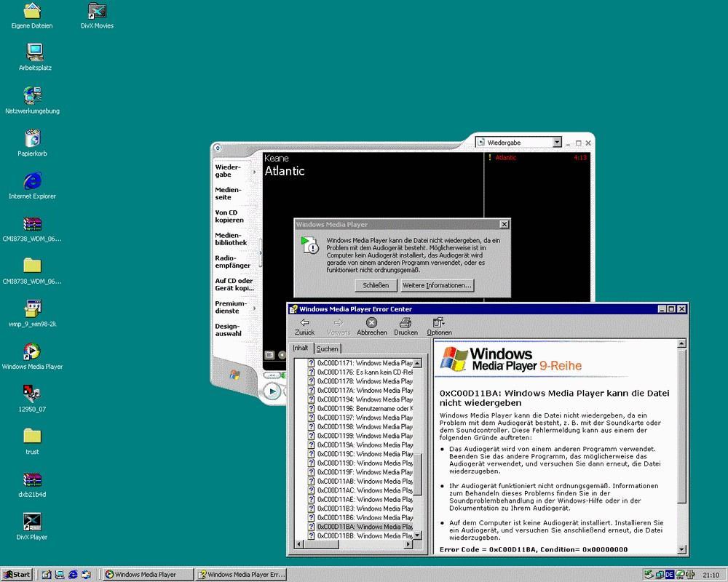Select the dxb21b4d archive icon
This screenshot has height=582, width=728.
32,484
